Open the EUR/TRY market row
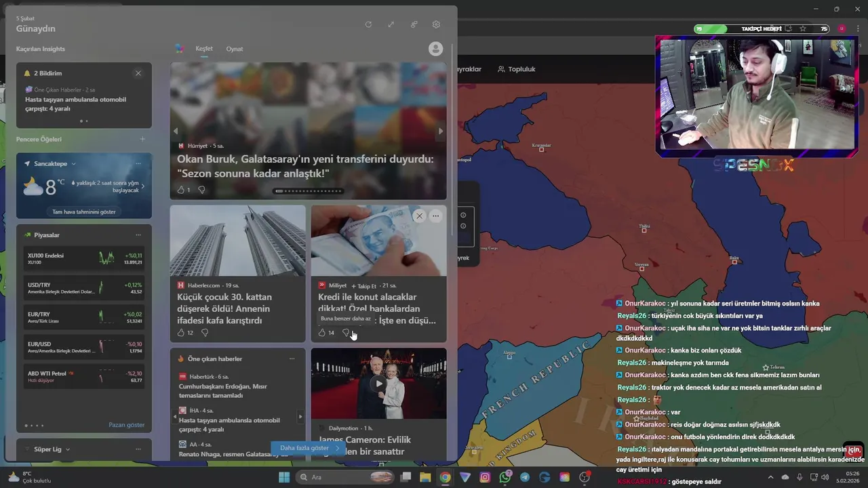This screenshot has height=488, width=868. pyautogui.click(x=84, y=317)
